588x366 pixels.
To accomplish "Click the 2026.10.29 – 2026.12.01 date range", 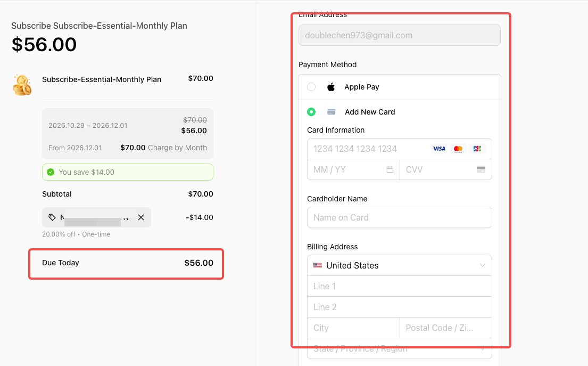I will point(88,125).
